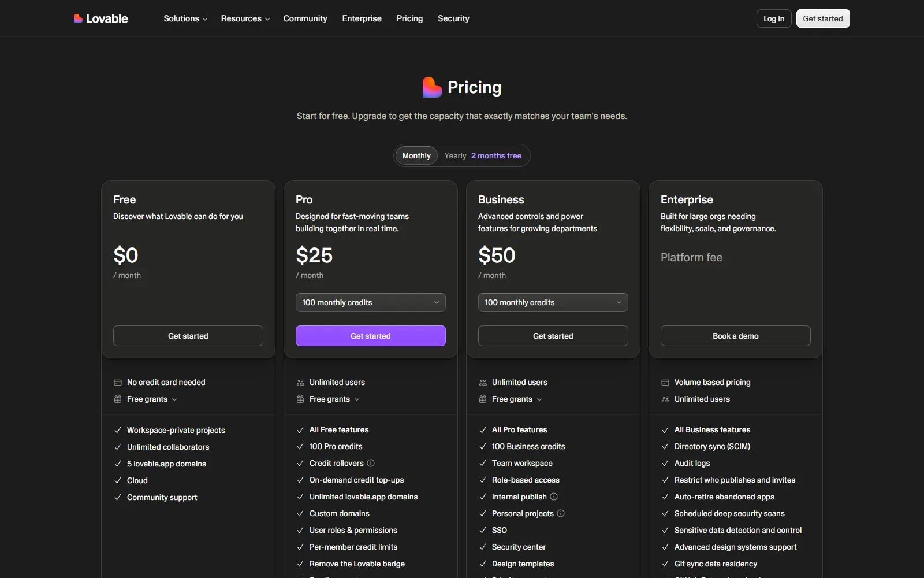Image resolution: width=924 pixels, height=578 pixels.
Task: Open Pricing in the navigation bar
Action: pos(409,18)
